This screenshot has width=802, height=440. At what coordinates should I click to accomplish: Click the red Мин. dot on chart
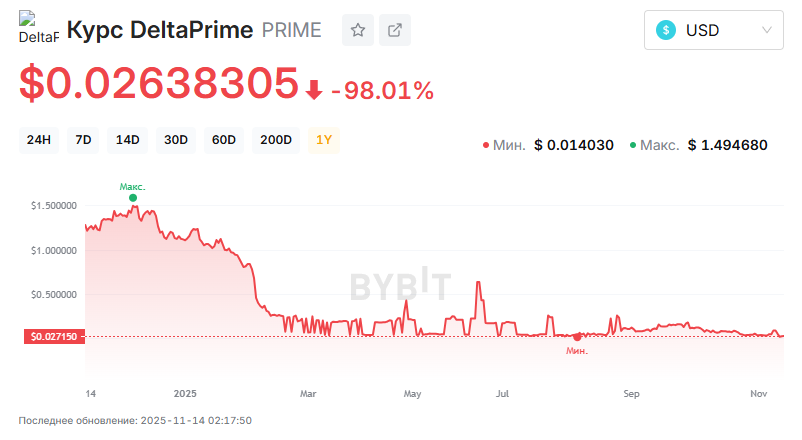pos(577,337)
